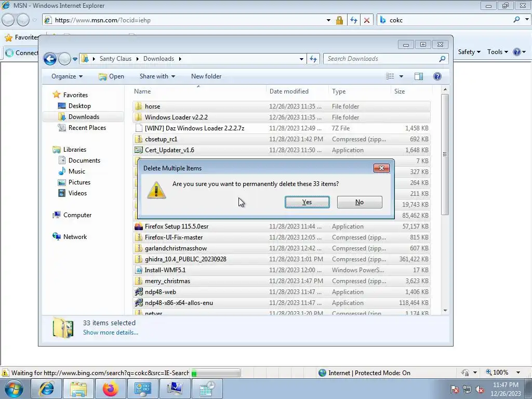Click the Explorer forward navigation arrow

pos(64,59)
